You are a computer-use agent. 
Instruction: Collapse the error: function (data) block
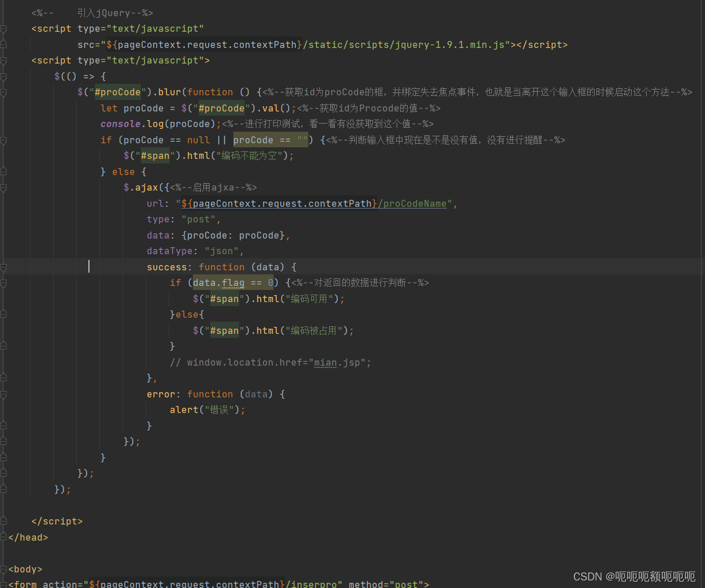pos(3,395)
